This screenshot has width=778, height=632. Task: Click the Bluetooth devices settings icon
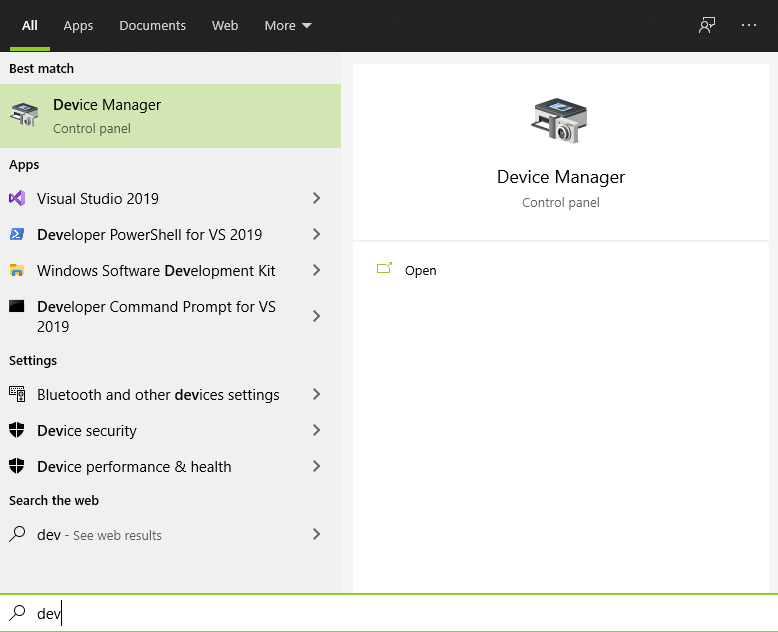tap(17, 394)
